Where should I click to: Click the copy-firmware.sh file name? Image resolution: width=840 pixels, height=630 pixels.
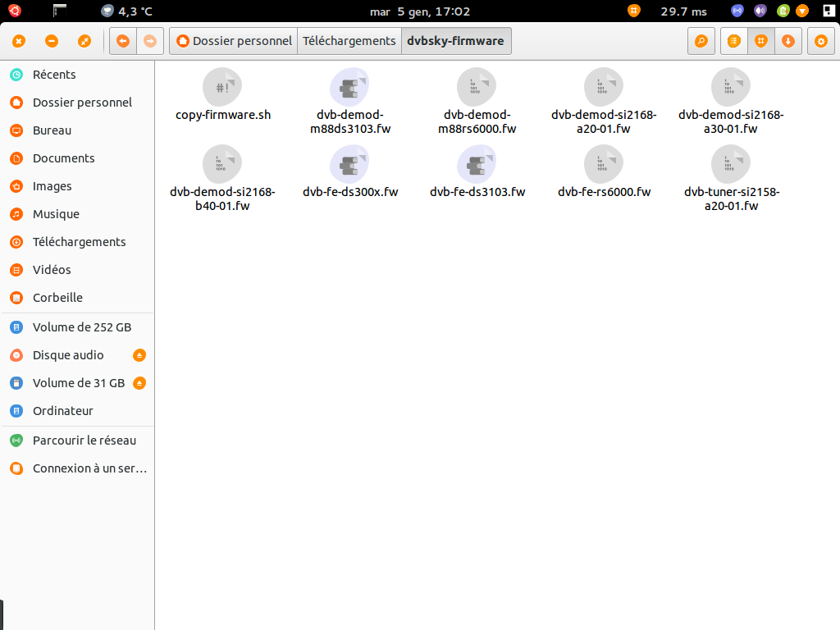pyautogui.click(x=223, y=115)
